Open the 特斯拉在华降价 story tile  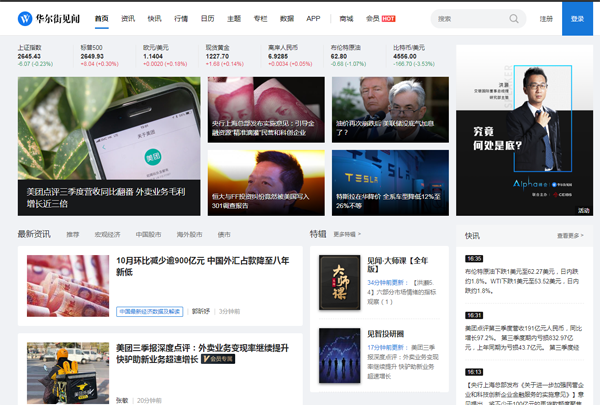click(x=390, y=183)
